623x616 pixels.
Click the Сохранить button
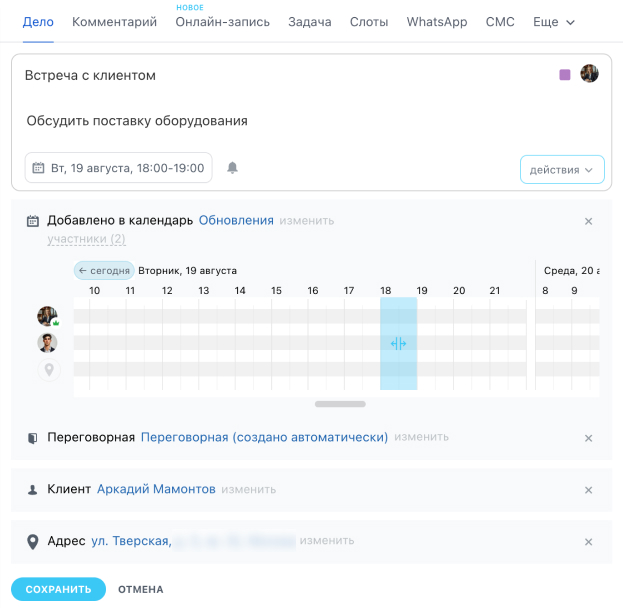(x=58, y=589)
